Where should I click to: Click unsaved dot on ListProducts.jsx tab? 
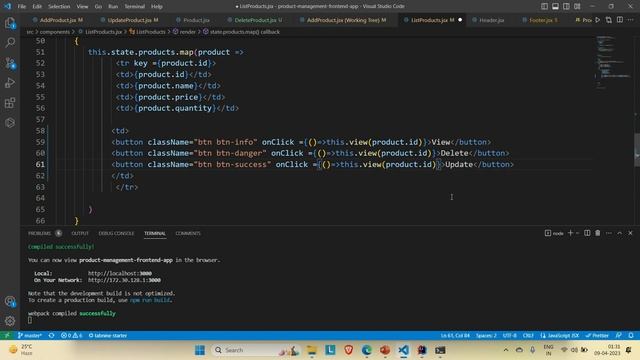(460, 20)
